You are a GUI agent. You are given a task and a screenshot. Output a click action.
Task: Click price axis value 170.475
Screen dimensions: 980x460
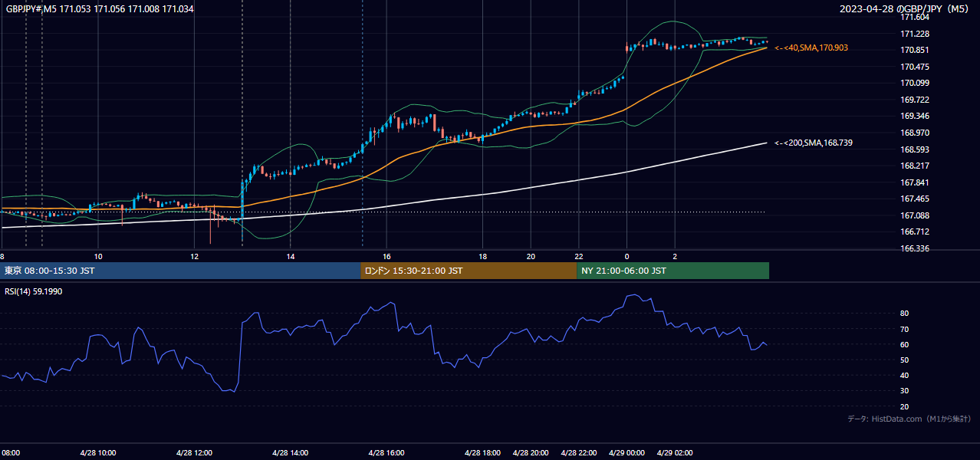click(914, 67)
